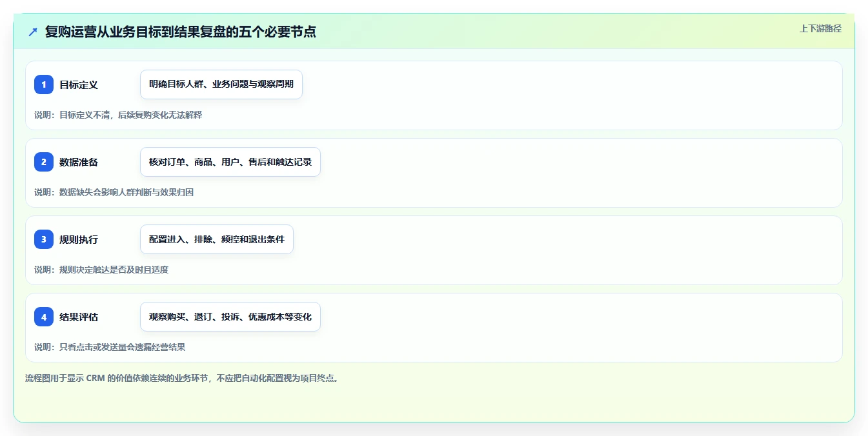Screen dimensions: 868x436
Task: Click the 核对订单、商品、用户、售后和触达记录 chip
Action: point(230,162)
